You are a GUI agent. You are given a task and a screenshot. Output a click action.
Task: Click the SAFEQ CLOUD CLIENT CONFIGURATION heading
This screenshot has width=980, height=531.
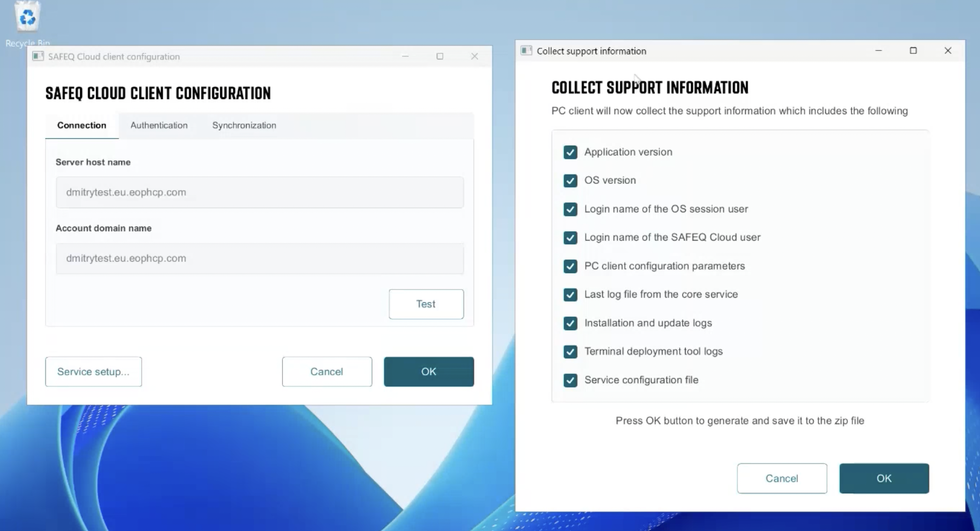tap(158, 93)
